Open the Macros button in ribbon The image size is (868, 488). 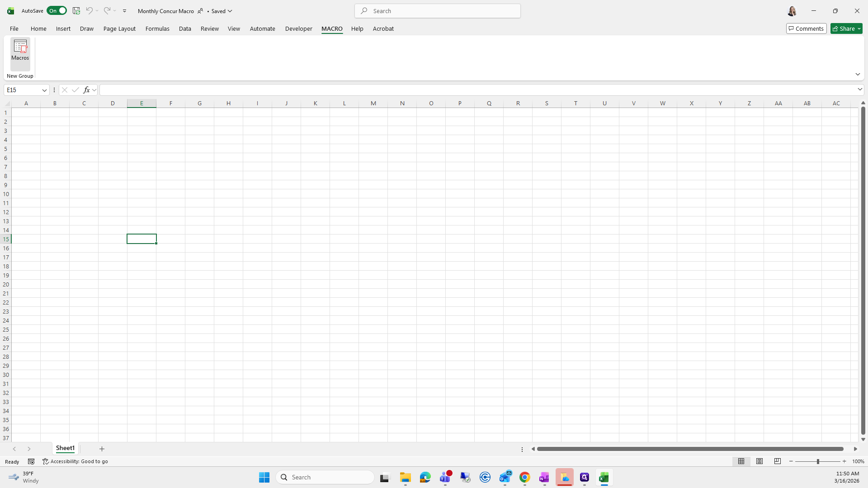click(20, 51)
